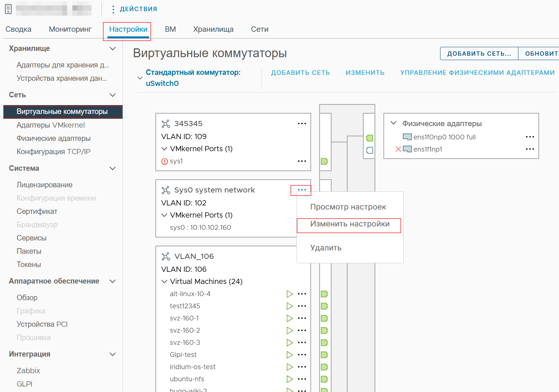The image size is (559, 392).
Task: Open the options dots for ens1f1np1 adapter
Action: pos(530,149)
